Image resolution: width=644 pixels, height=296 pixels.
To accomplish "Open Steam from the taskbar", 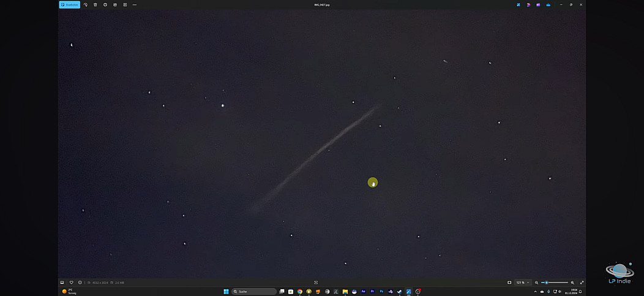I will pyautogui.click(x=399, y=292).
